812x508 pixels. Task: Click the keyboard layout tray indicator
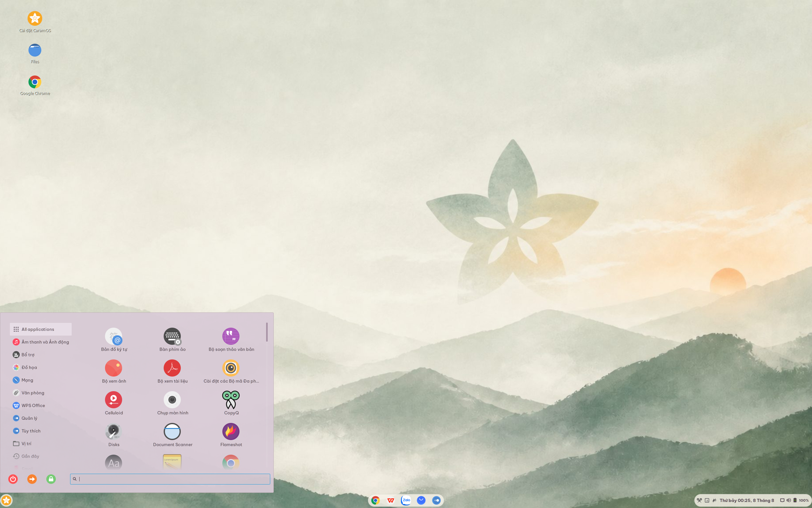(x=707, y=500)
